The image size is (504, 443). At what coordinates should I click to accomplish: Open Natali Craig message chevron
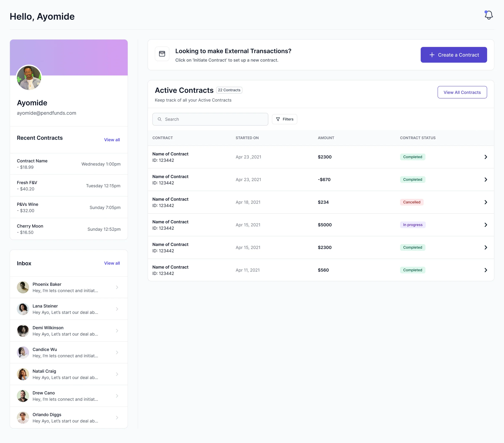click(117, 374)
